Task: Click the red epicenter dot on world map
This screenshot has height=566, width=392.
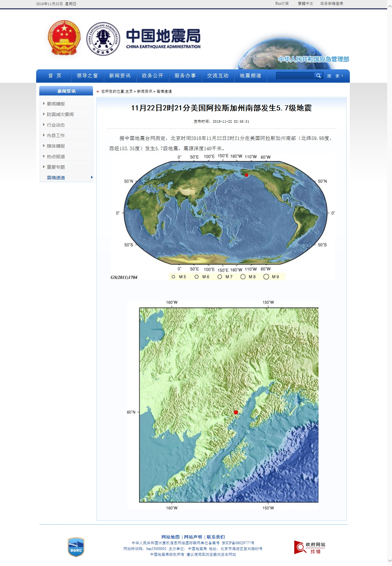Action: point(246,175)
